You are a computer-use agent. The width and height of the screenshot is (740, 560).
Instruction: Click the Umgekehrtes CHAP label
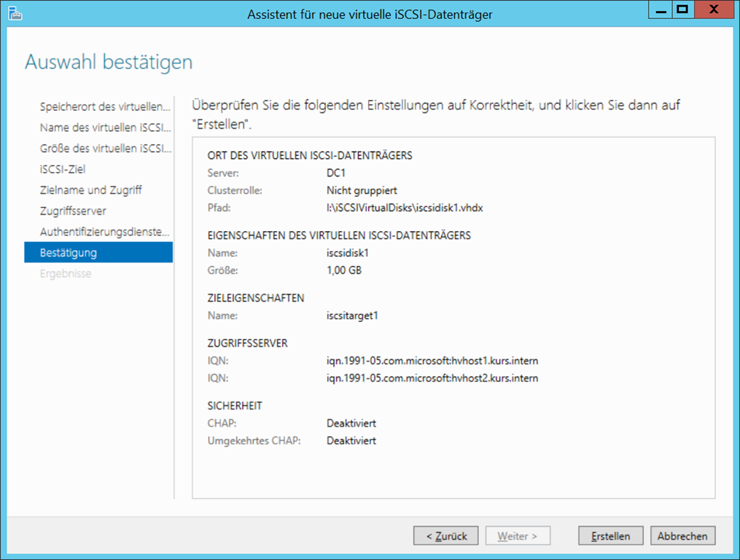(254, 440)
